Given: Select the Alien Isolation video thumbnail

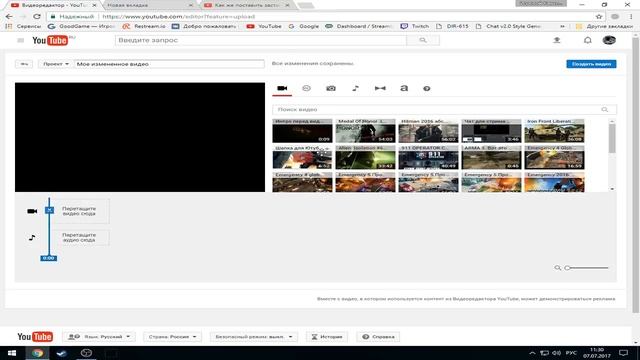Looking at the screenshot, I should coord(365,157).
